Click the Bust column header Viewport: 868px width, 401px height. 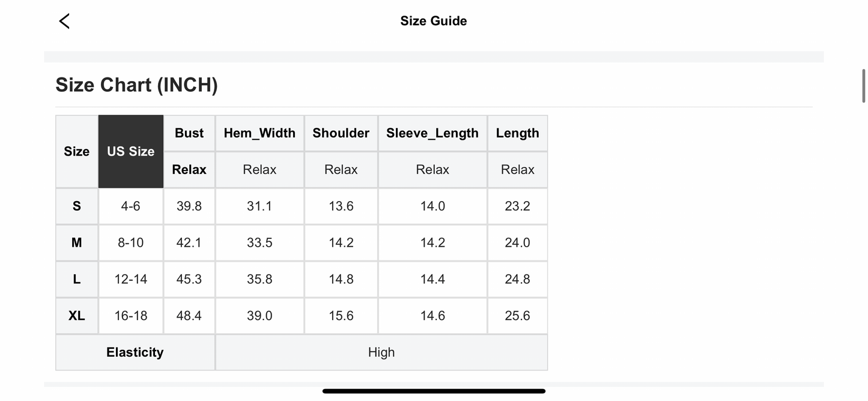(189, 133)
